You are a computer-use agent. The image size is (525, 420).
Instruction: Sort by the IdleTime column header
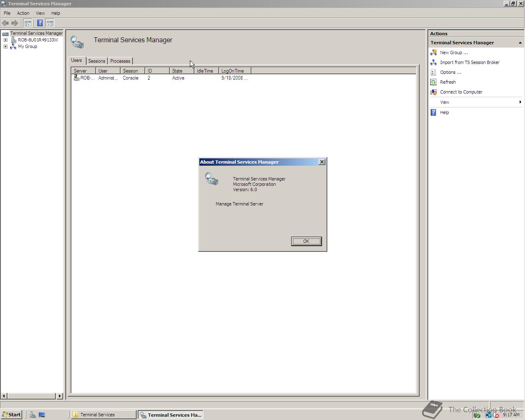pyautogui.click(x=206, y=71)
